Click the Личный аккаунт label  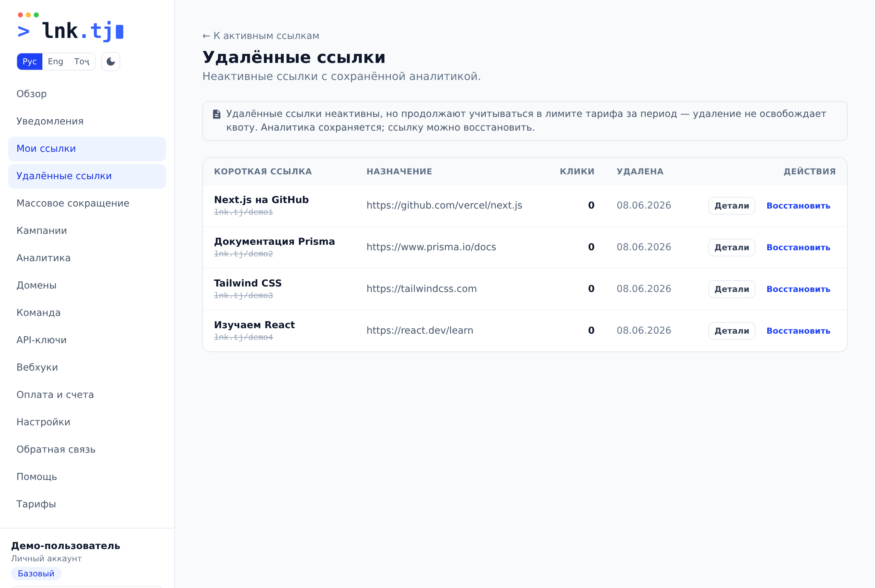pyautogui.click(x=46, y=559)
